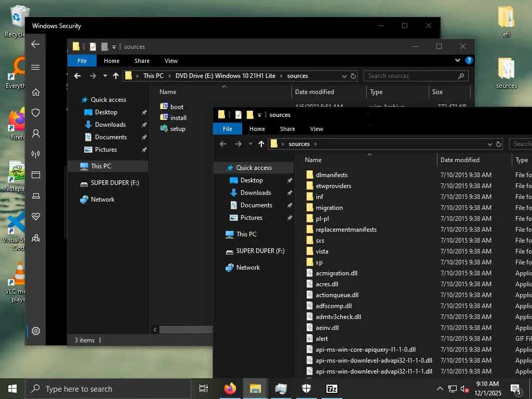Open Firefox from the taskbar

230,389
